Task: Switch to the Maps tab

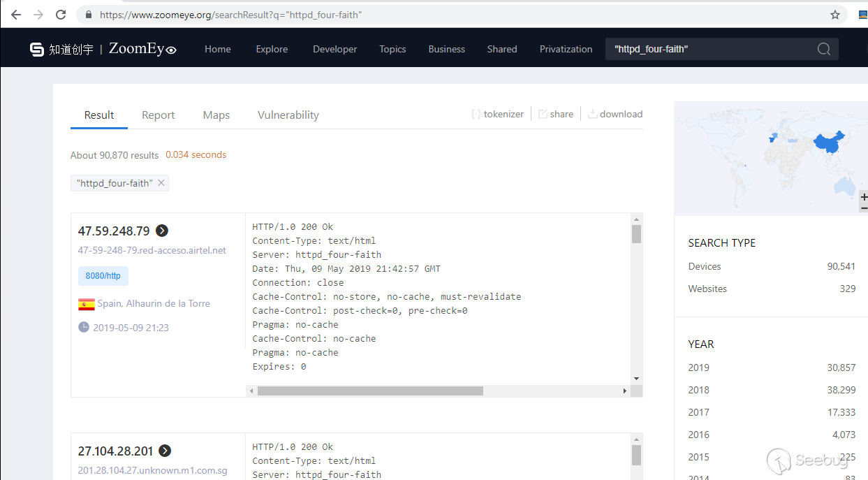Action: click(x=216, y=115)
